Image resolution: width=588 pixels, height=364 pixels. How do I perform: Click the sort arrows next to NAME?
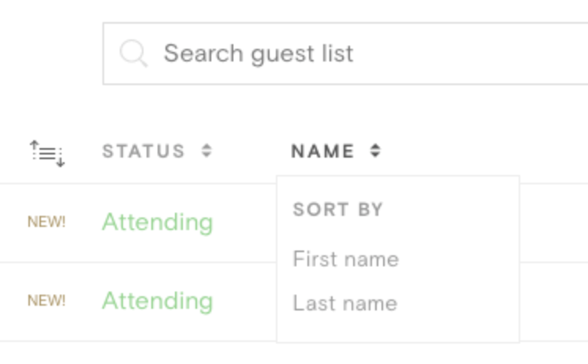point(375,150)
